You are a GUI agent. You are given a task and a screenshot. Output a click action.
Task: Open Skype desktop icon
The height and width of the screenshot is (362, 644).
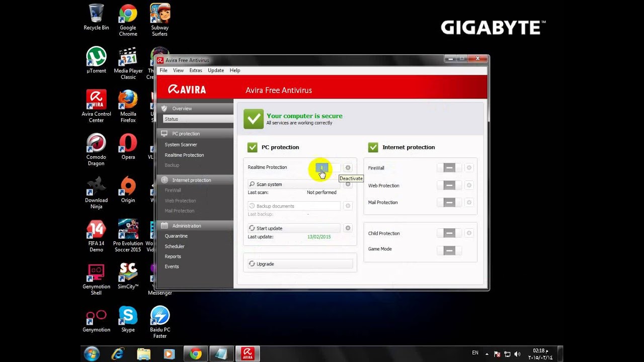tap(128, 320)
